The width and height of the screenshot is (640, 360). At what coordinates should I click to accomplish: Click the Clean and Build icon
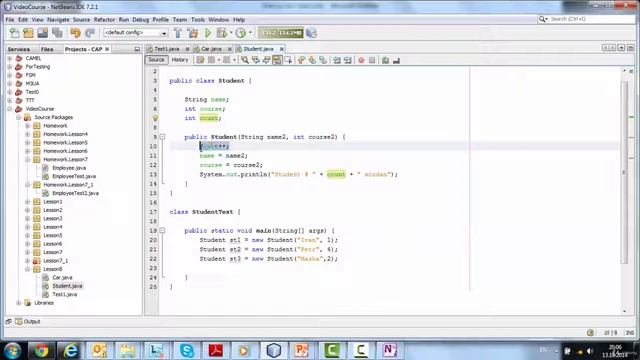(x=193, y=33)
